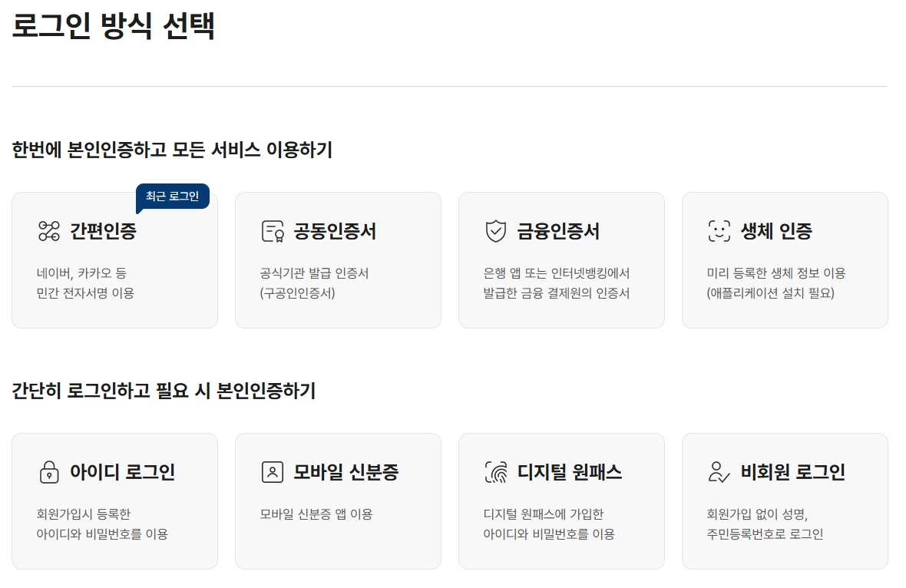Open the 디지털 원패스 login option
The image size is (906, 588).
561,500
